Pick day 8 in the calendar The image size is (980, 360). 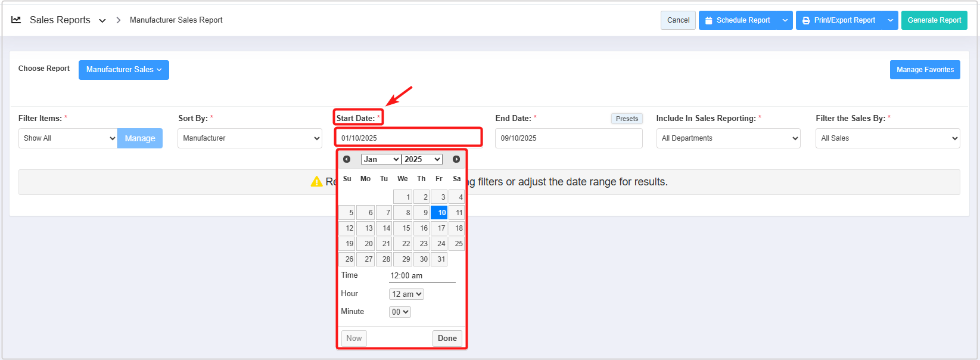[x=403, y=212]
